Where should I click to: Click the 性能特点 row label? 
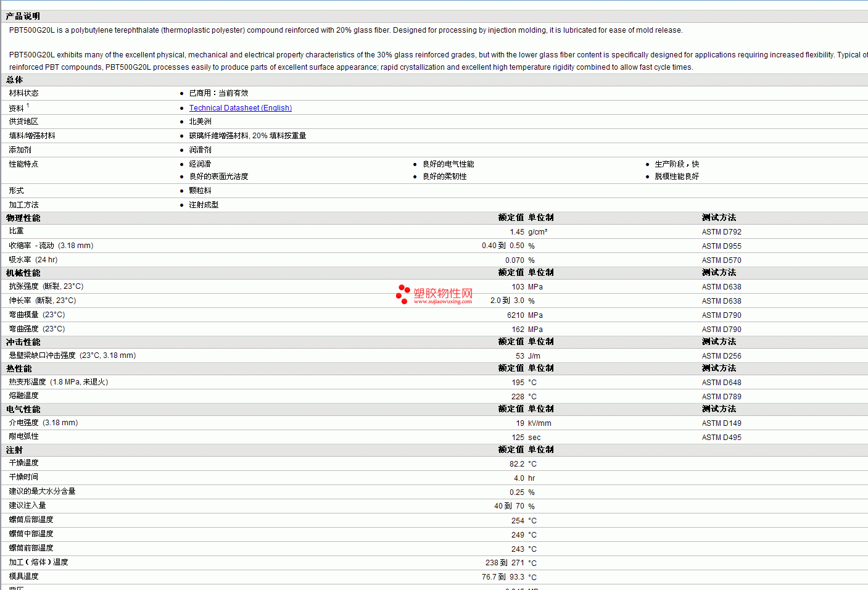(23, 164)
